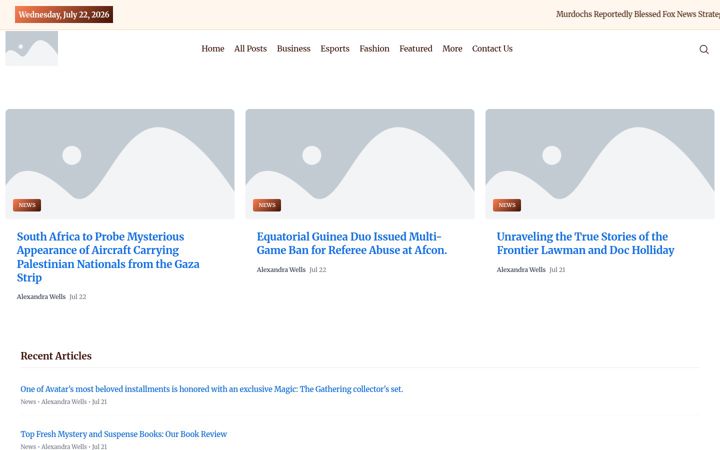
Task: Click author Alexandra Wells under the Frontier Lawman article
Action: 521,270
